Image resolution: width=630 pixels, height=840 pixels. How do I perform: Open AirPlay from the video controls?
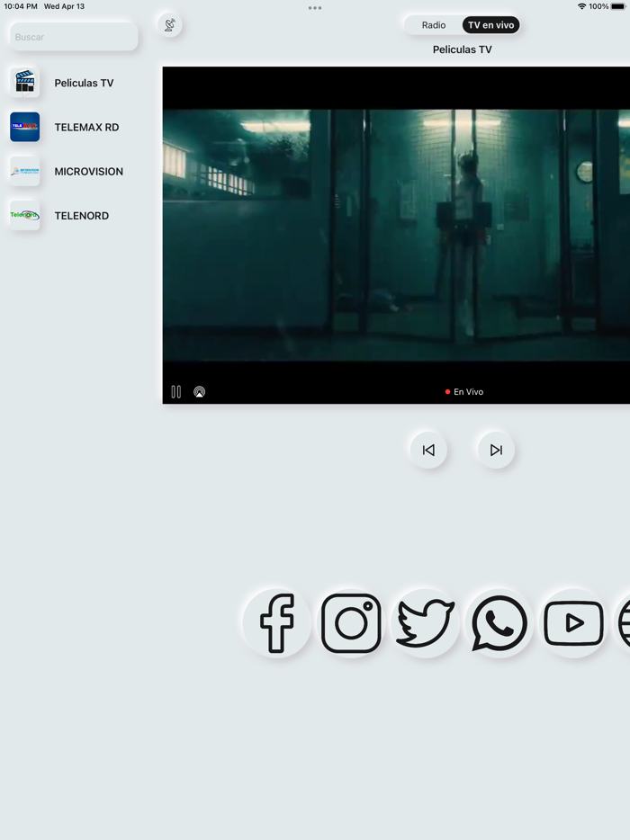199,391
